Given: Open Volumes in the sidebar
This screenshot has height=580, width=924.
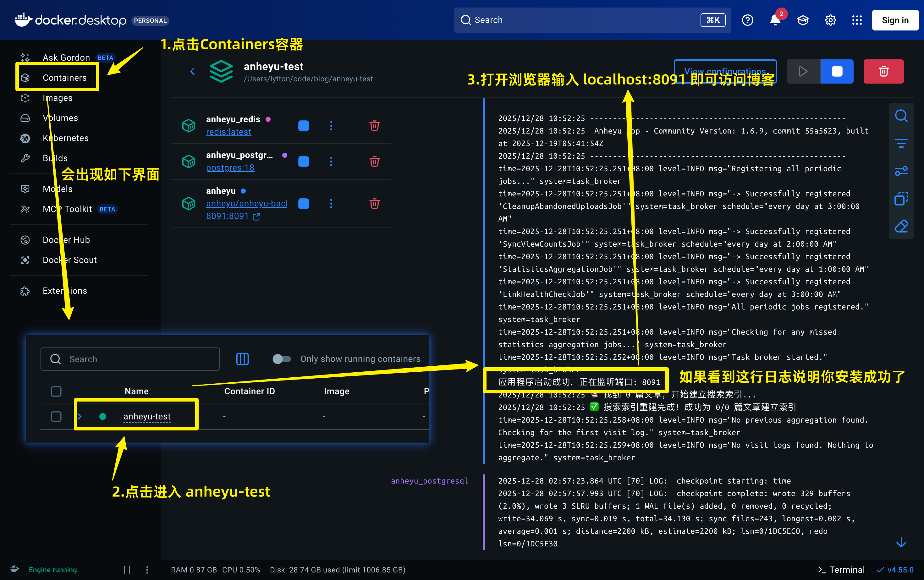Looking at the screenshot, I should pos(60,118).
